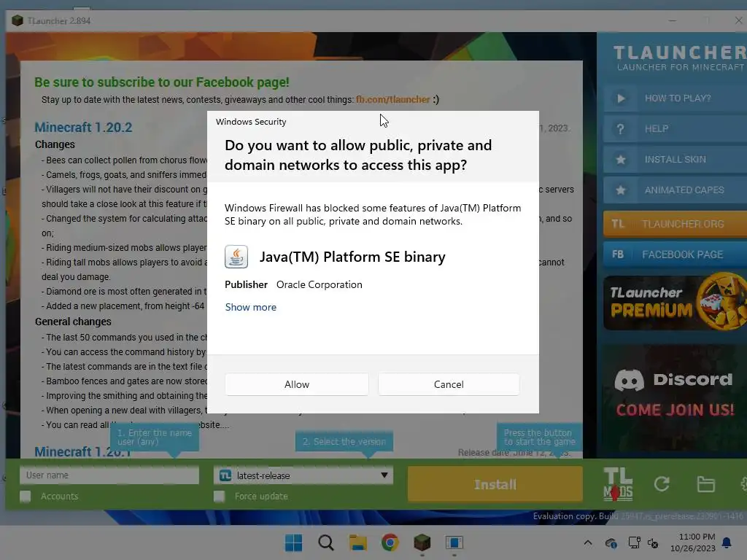This screenshot has width=747, height=560.
Task: Open the game folder icon
Action: [705, 484]
